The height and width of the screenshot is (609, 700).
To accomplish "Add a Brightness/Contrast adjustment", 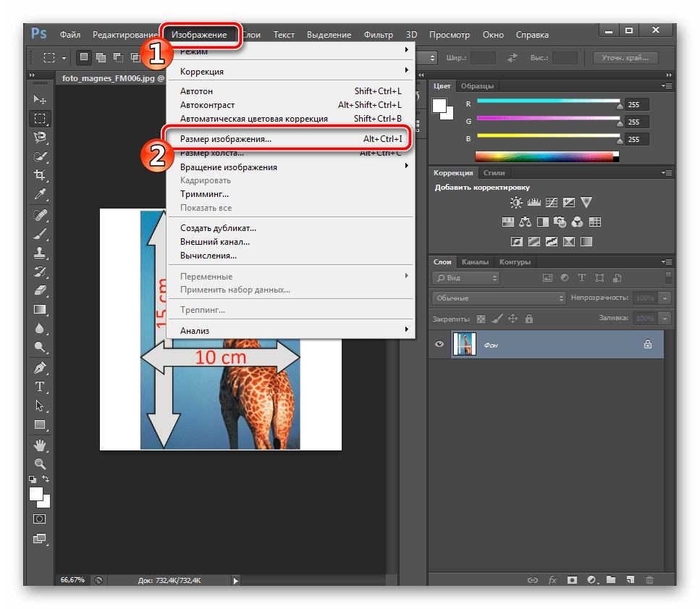I will click(516, 203).
